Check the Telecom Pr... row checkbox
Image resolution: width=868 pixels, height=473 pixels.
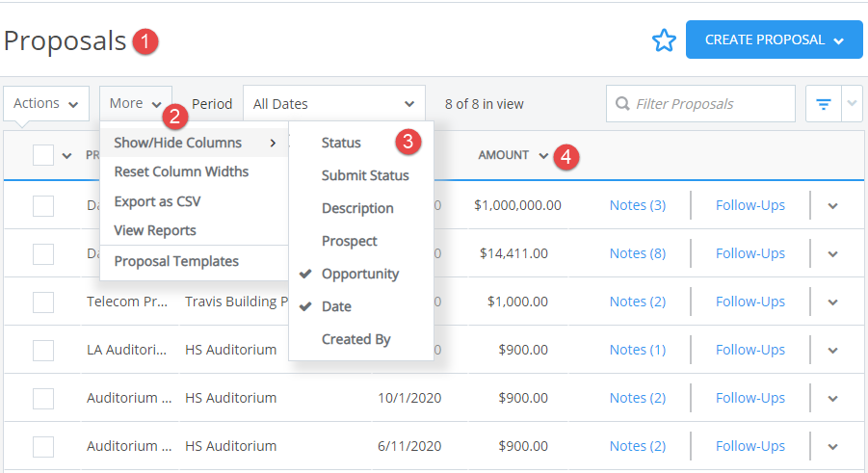[x=43, y=302]
